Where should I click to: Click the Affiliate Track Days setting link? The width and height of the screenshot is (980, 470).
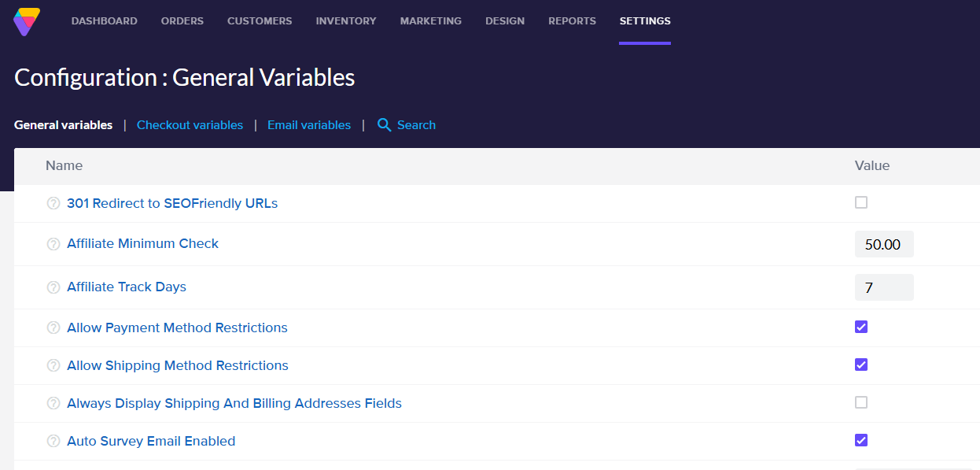(126, 287)
